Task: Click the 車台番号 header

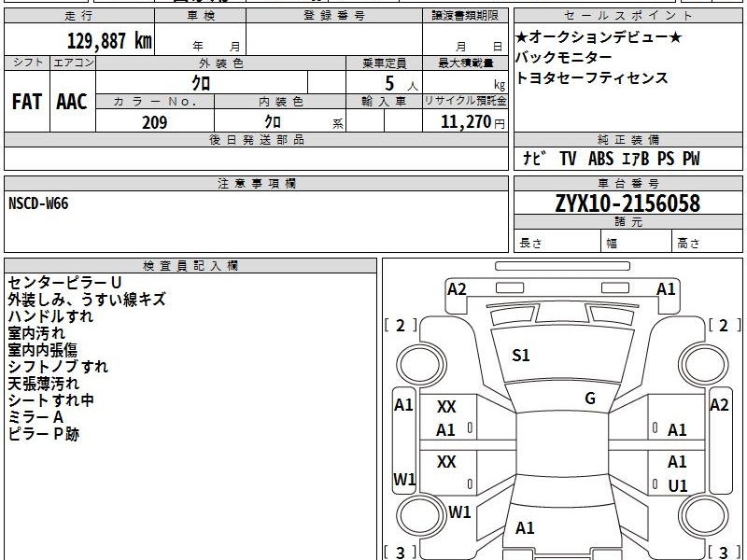Action: click(x=627, y=183)
